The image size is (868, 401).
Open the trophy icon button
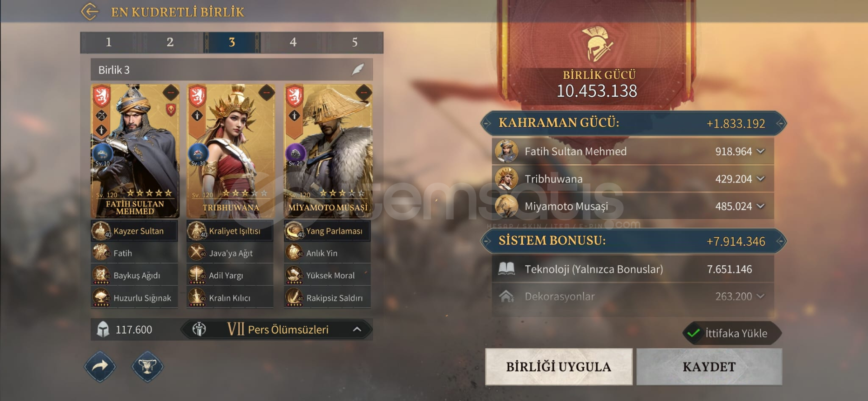[147, 366]
